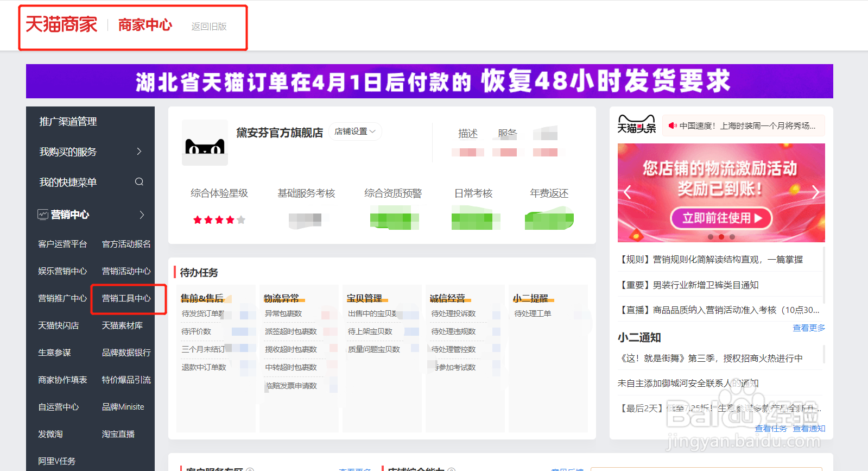Click 派签超时包裹数 item

pyautogui.click(x=291, y=331)
